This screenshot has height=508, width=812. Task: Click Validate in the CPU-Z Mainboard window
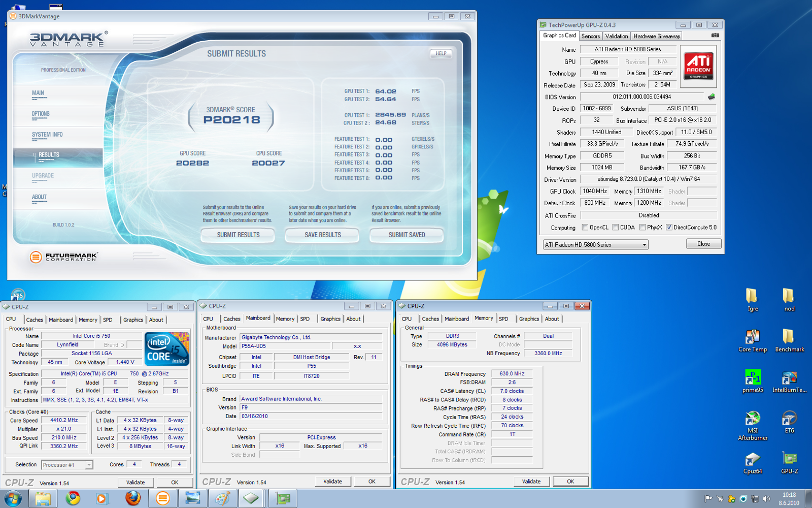[332, 481]
